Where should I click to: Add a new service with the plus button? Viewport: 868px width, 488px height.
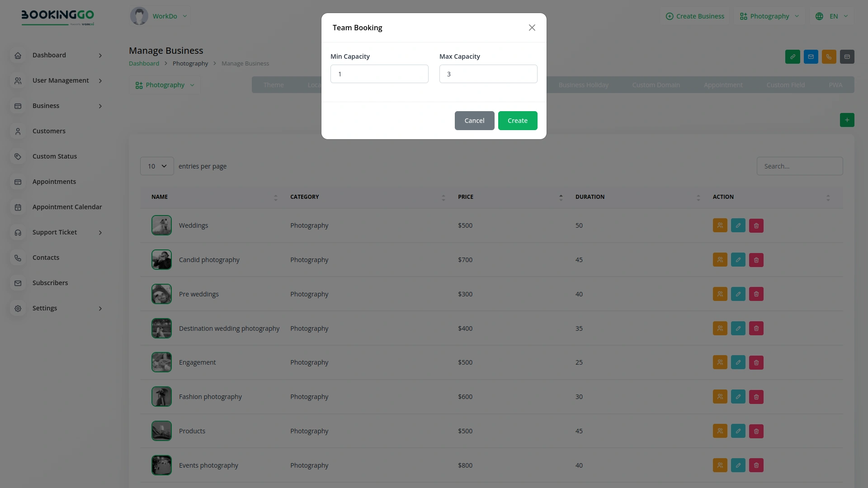[847, 120]
